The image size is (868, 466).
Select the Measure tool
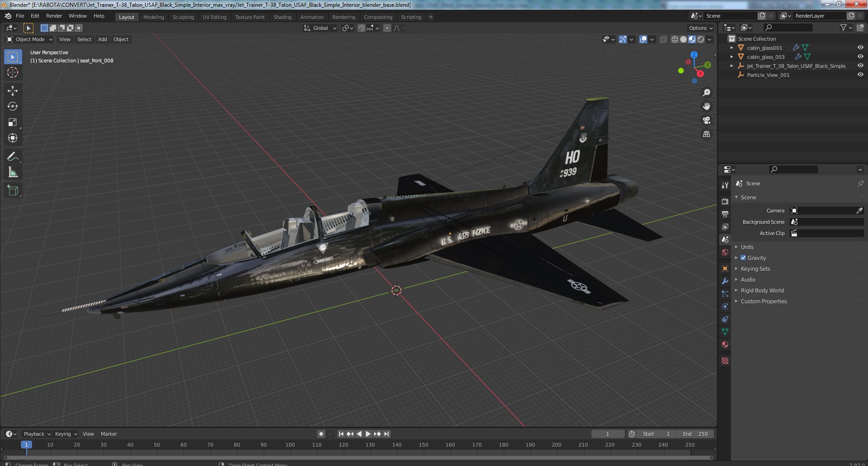(x=13, y=172)
